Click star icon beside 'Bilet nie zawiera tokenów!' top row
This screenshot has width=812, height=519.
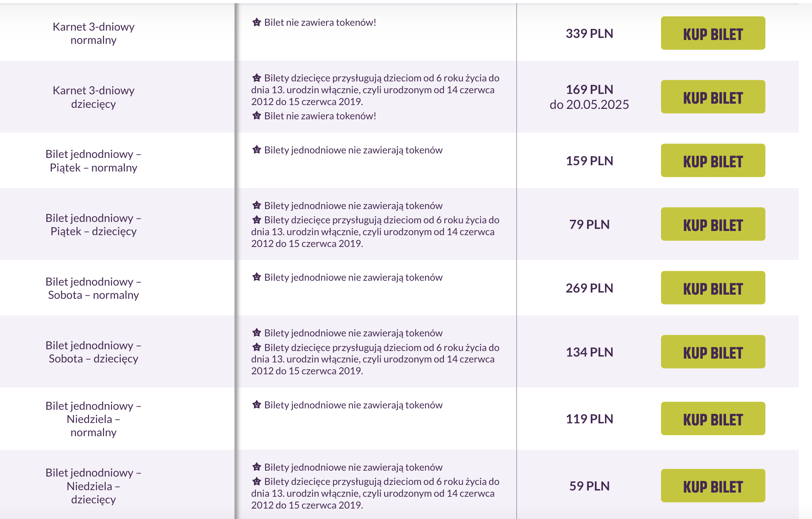click(x=257, y=23)
